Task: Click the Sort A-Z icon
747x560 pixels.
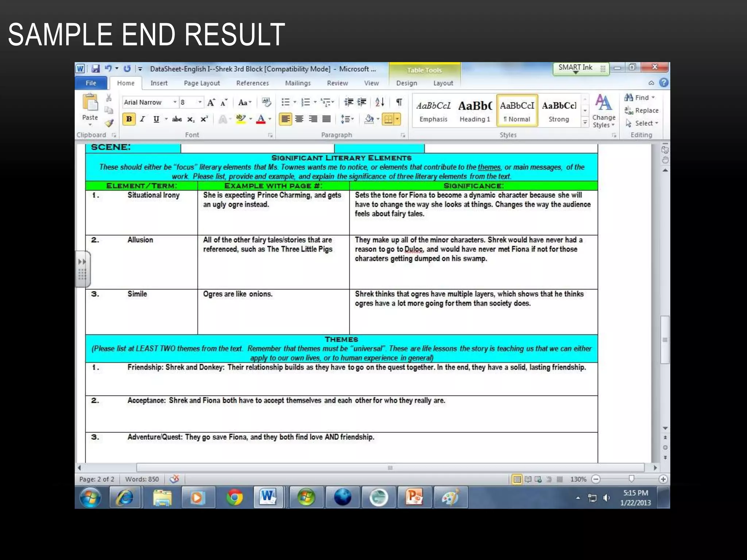Action: point(379,102)
